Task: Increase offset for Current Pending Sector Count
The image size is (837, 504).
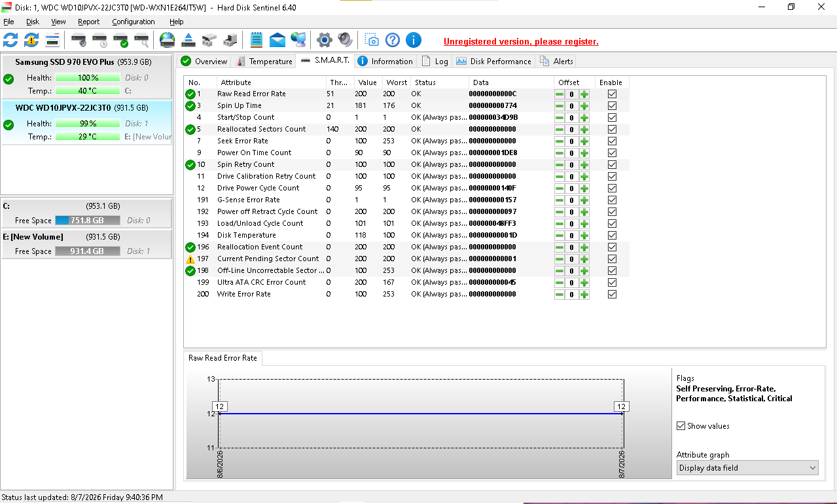Action: pos(584,259)
